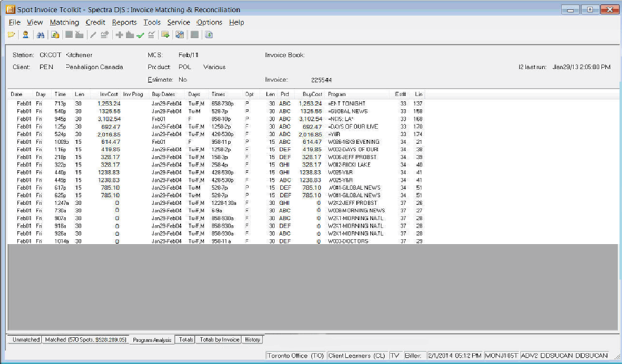This screenshot has width=622, height=364.
Task: Open the Credit menu
Action: [x=95, y=22]
